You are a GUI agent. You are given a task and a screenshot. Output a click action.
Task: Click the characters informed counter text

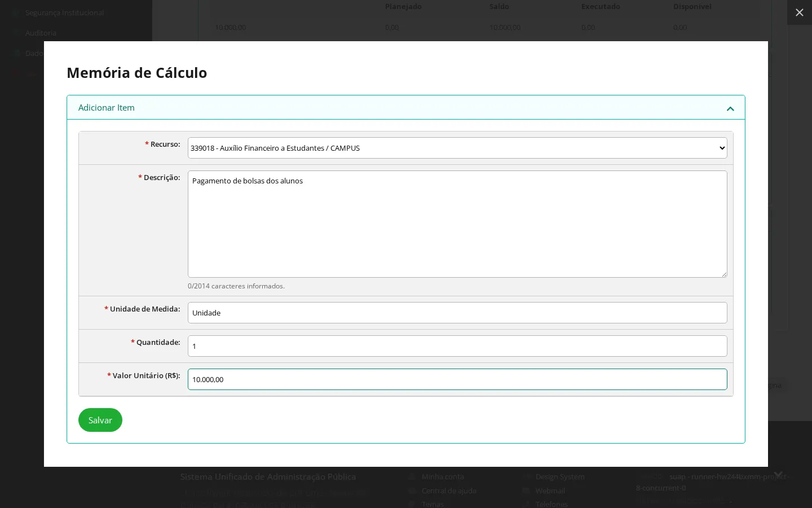coord(236,286)
